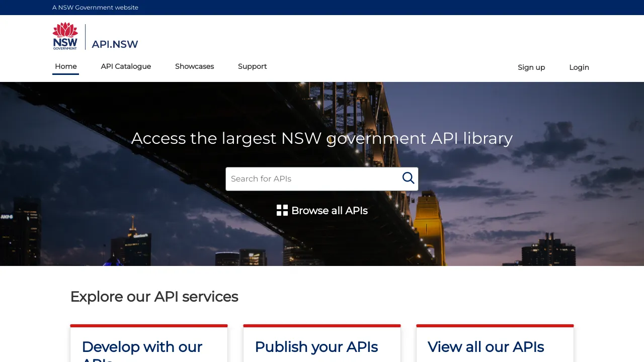Click the search magnifier icon
Viewport: 644px width, 362px height.
coord(408,178)
